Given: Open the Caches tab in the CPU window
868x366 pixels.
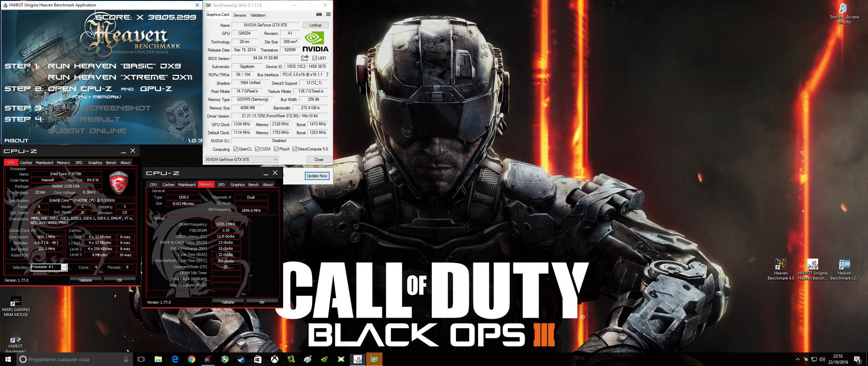Looking at the screenshot, I should [26, 163].
